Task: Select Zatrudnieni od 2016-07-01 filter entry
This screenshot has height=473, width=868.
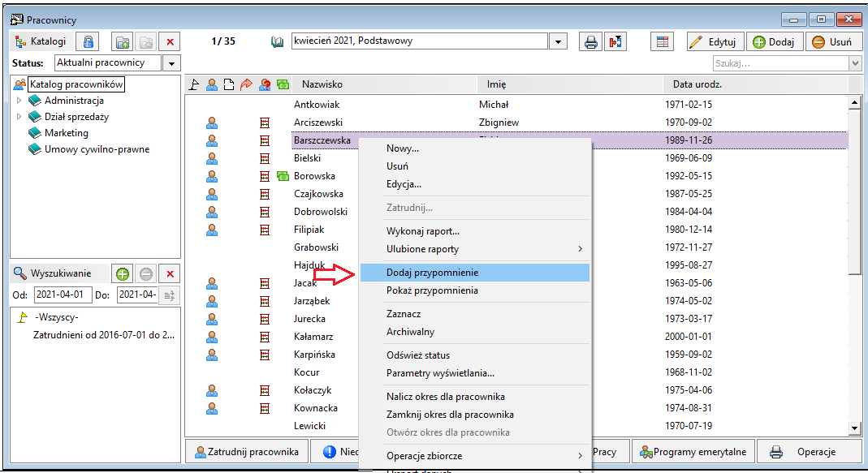Action: (104, 335)
